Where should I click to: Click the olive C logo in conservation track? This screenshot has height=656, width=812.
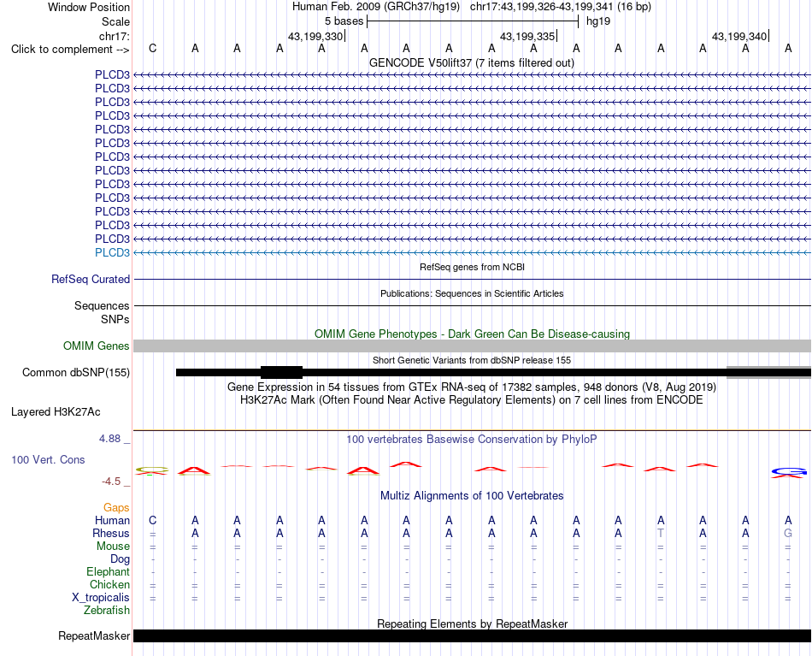pyautogui.click(x=152, y=470)
